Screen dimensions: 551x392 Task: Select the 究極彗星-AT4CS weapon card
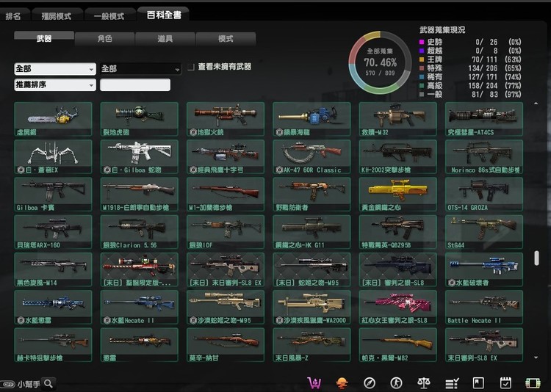pyautogui.click(x=484, y=119)
